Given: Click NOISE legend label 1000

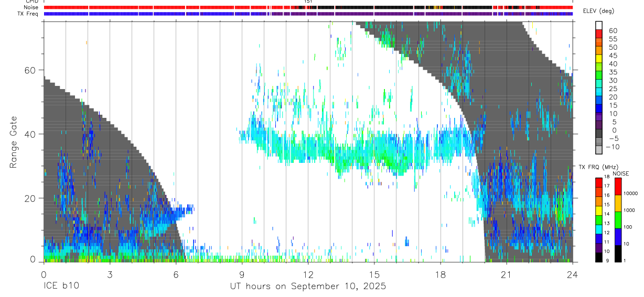Looking at the screenshot, I should pos(630,211).
